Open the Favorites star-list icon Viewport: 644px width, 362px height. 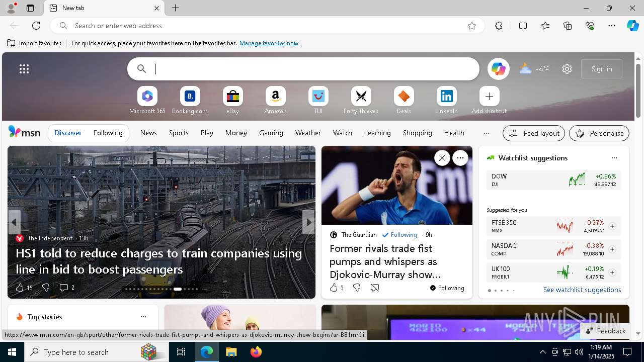click(545, 26)
